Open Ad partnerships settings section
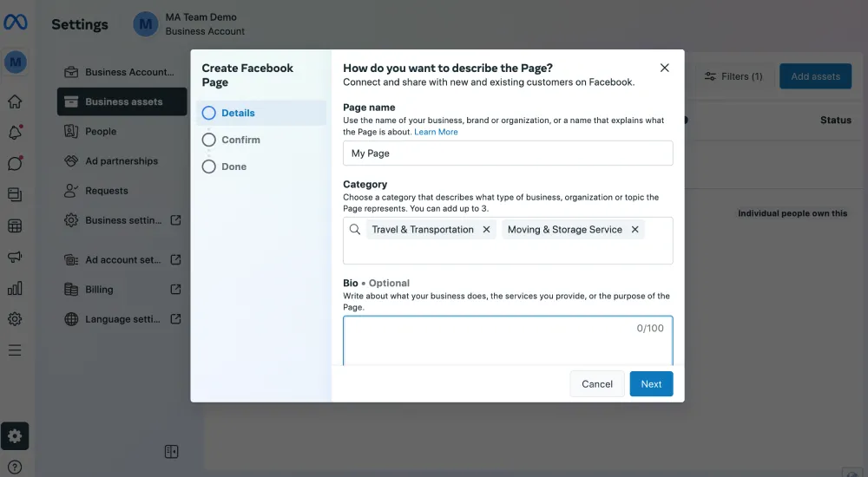Image resolution: width=868 pixels, height=477 pixels. pos(122,161)
